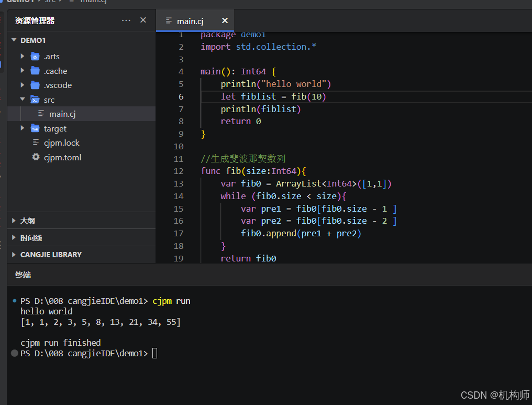The height and width of the screenshot is (405, 532).
Task: Place cursor on 'import std.collection.*' line
Action: click(258, 47)
